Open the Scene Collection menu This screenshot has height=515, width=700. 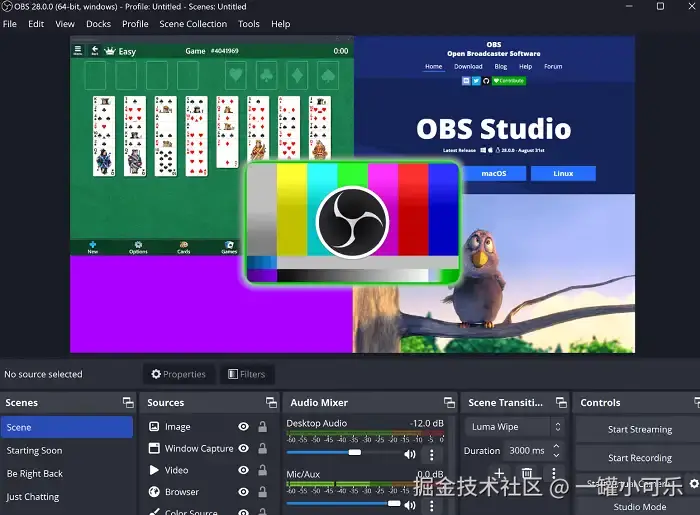click(x=193, y=24)
